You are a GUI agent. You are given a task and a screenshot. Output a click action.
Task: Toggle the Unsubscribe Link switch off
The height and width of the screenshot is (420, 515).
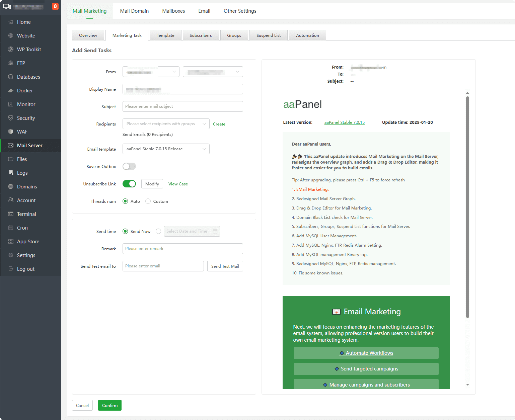[x=129, y=184]
